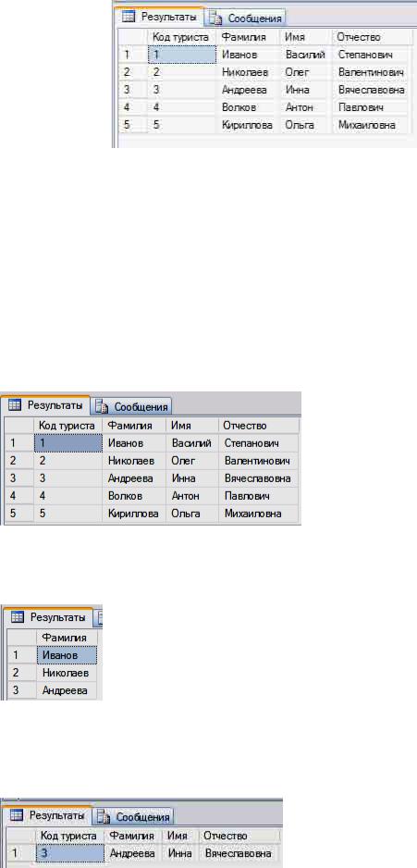The image size is (417, 868).
Task: Select cell Валентинович in second five-row grid
Action: click(259, 461)
